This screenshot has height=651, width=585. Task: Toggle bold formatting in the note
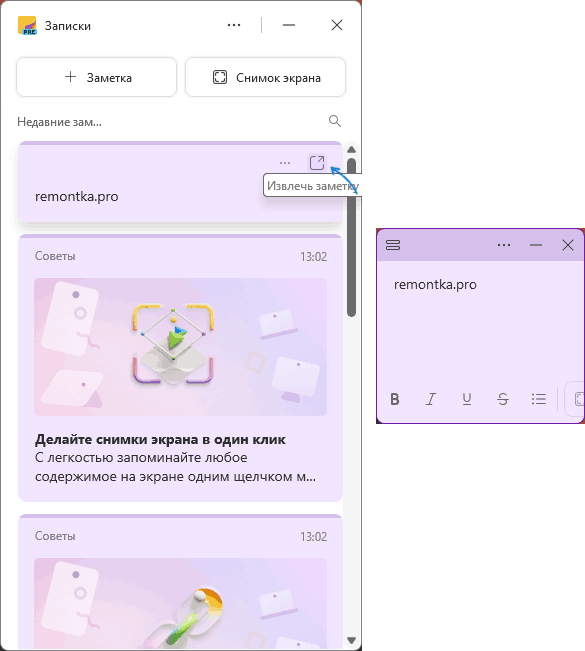(x=395, y=399)
